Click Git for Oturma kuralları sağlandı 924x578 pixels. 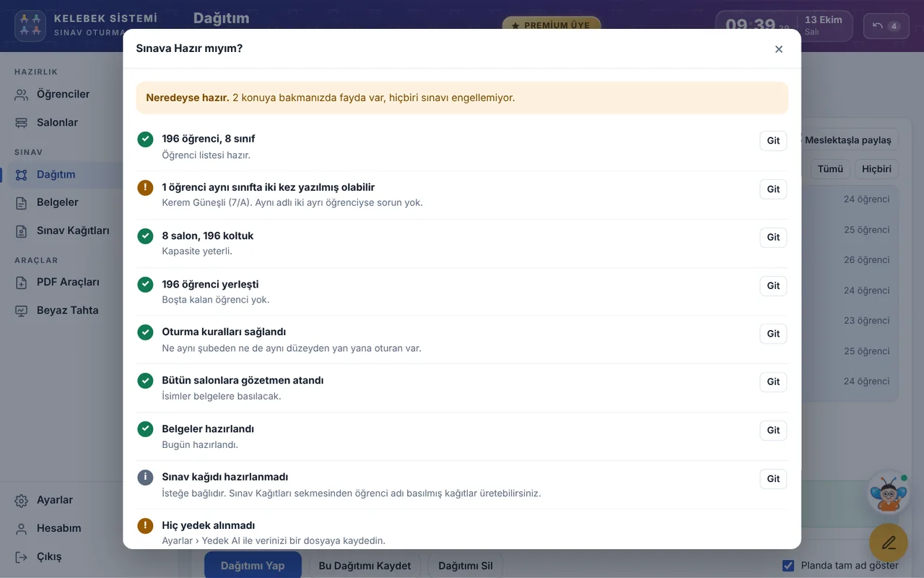tap(773, 334)
